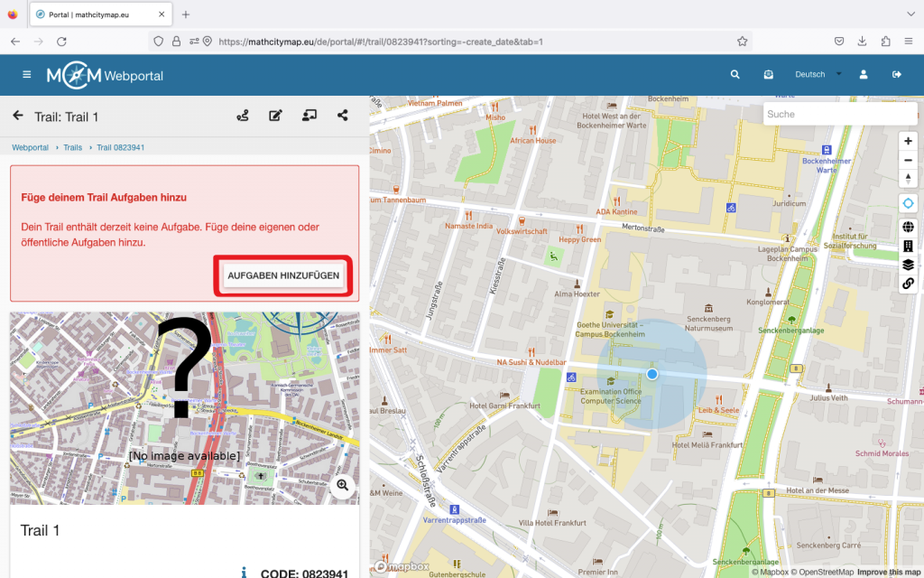
Task: Toggle the map layers control
Action: click(908, 265)
